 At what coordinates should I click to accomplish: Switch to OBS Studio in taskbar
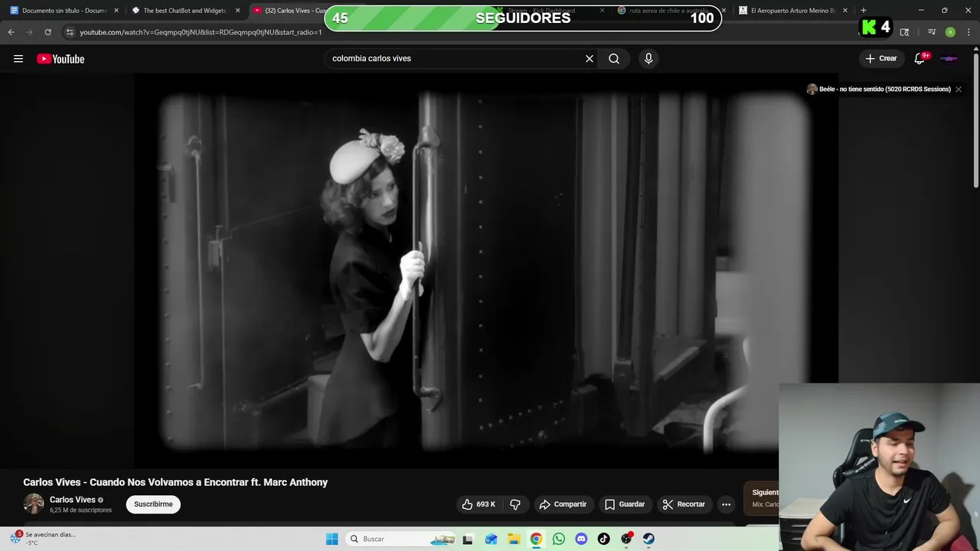(x=626, y=539)
